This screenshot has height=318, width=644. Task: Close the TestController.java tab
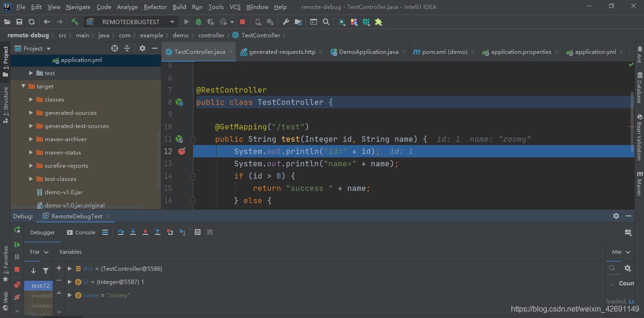click(231, 52)
